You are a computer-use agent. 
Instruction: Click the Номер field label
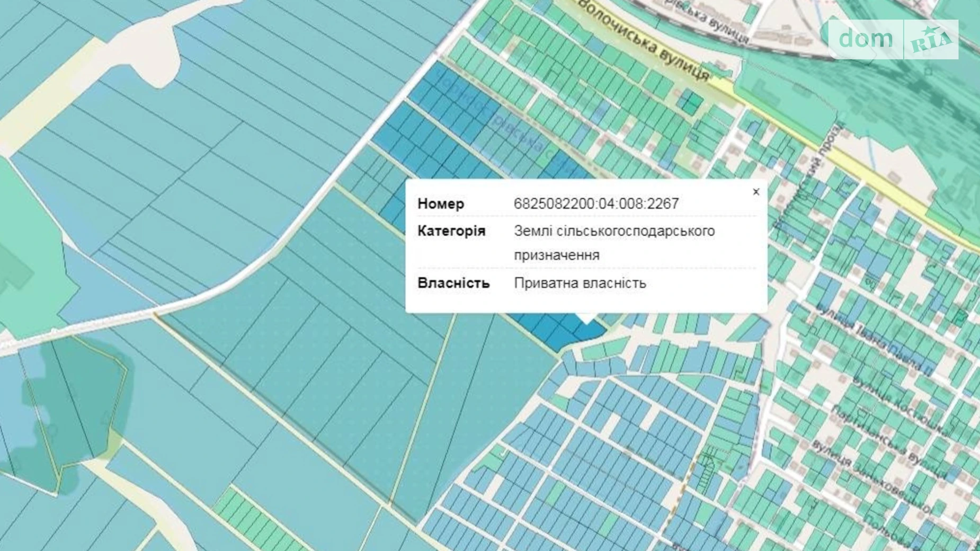(441, 204)
